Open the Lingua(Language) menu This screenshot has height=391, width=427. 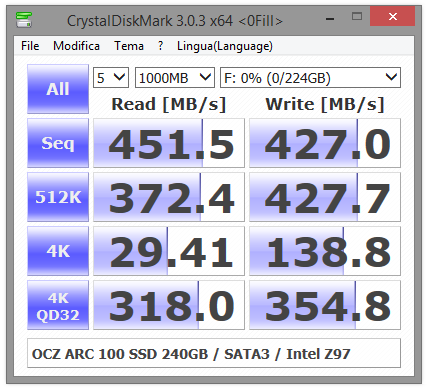click(x=225, y=46)
